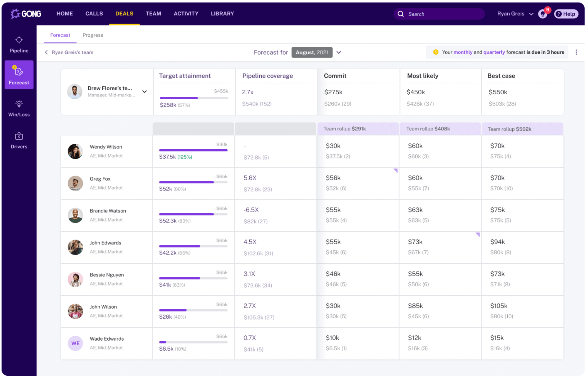This screenshot has height=381, width=588.
Task: Click inside the Search input field
Action: [x=440, y=14]
